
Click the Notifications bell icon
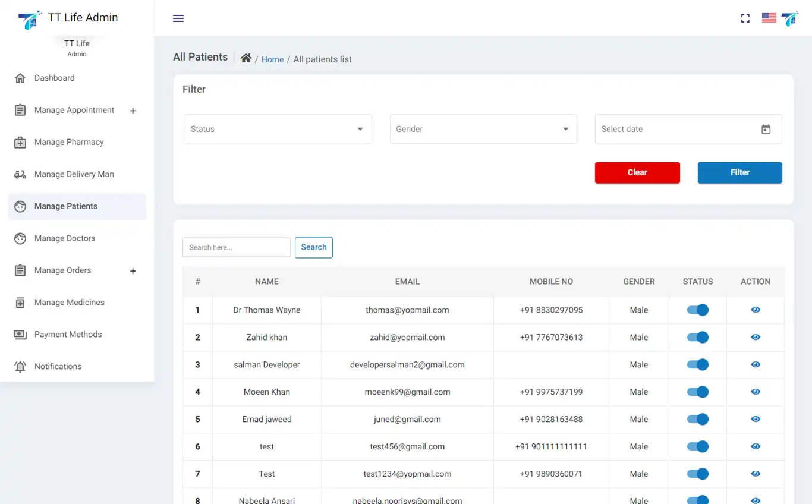[x=20, y=367]
